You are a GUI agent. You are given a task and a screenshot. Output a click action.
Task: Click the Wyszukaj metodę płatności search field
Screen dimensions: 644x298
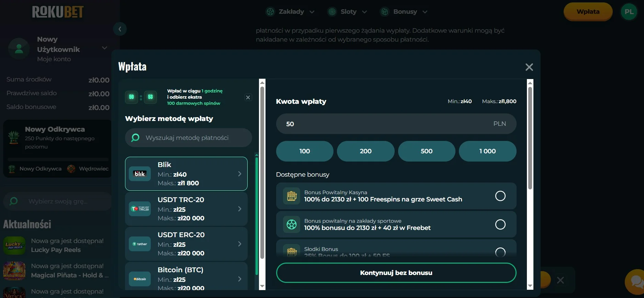[x=189, y=138]
